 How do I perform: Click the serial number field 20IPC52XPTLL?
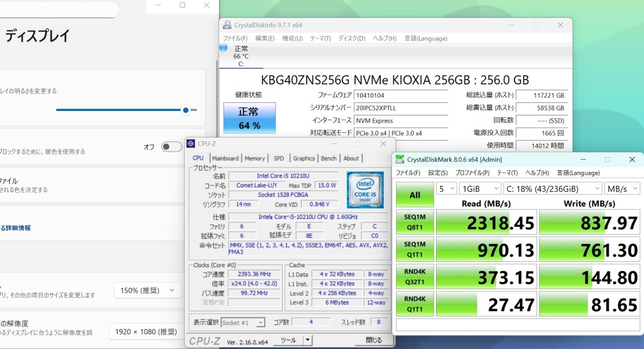(x=401, y=108)
